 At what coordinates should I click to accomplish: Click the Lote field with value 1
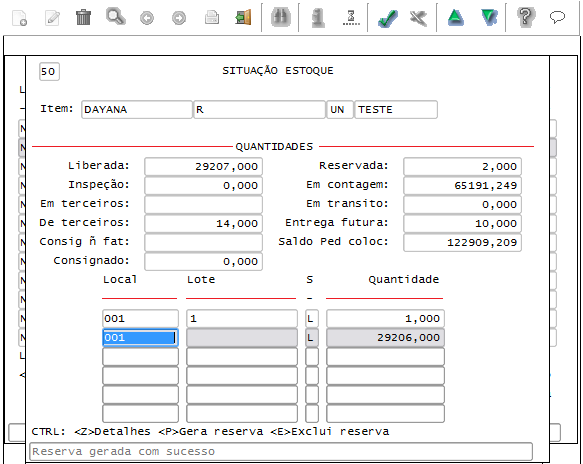click(242, 319)
